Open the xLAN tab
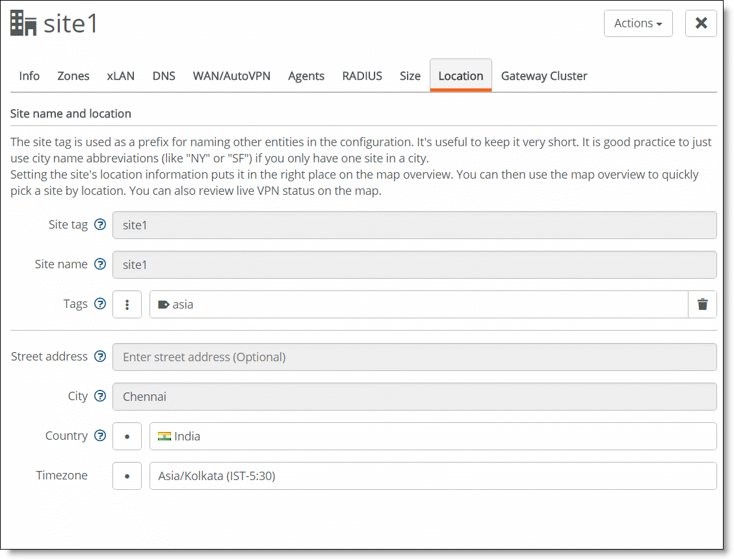 pos(121,76)
